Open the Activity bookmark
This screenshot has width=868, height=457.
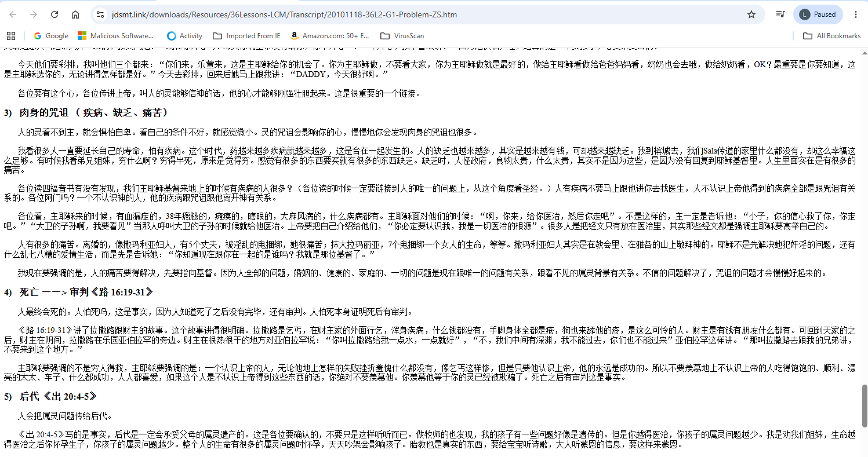pyautogui.click(x=185, y=36)
